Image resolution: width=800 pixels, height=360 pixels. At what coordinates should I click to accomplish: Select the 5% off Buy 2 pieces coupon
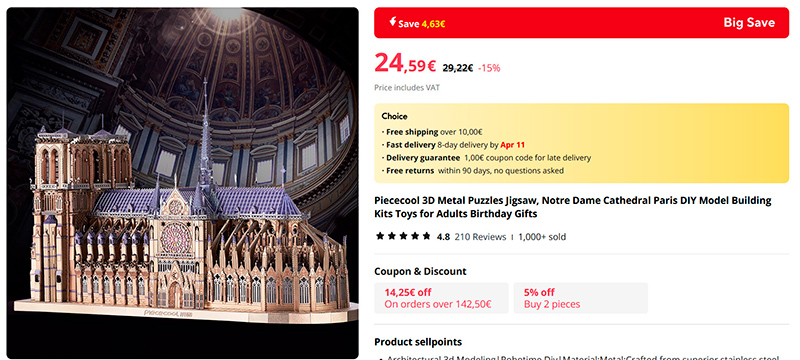581,298
